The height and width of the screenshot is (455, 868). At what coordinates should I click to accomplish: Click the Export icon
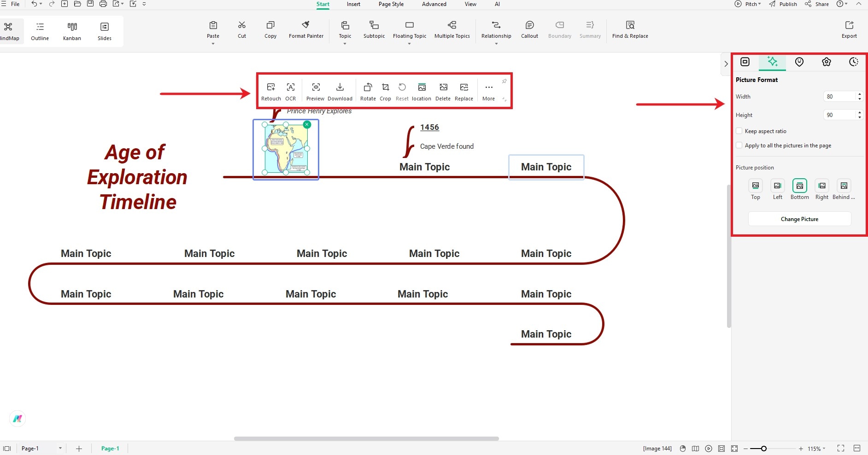tap(849, 25)
